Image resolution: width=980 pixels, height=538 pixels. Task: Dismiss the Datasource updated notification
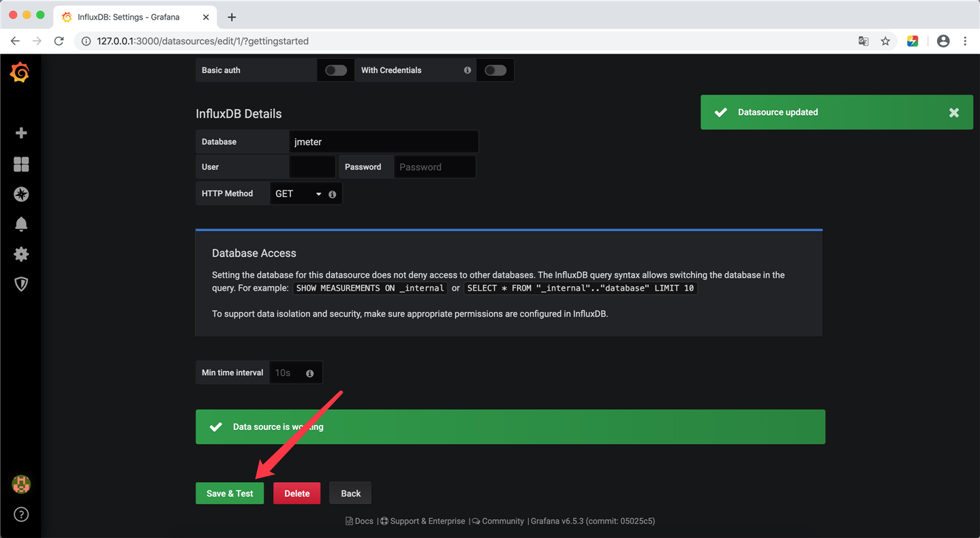[954, 112]
